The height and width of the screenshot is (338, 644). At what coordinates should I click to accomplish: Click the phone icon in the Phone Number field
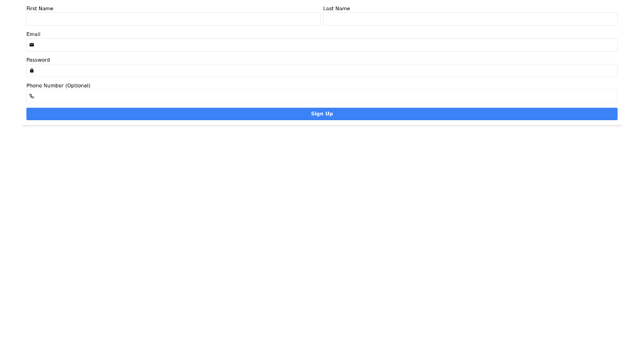(x=32, y=96)
